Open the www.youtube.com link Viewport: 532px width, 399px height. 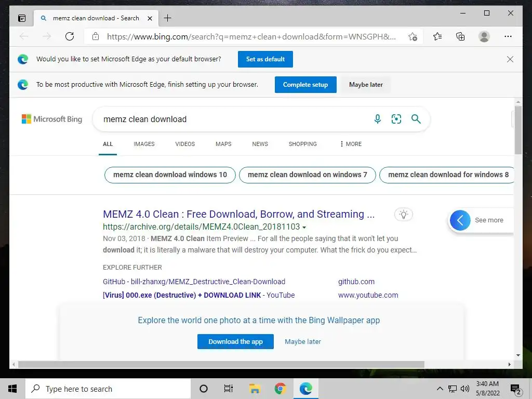[x=368, y=295]
